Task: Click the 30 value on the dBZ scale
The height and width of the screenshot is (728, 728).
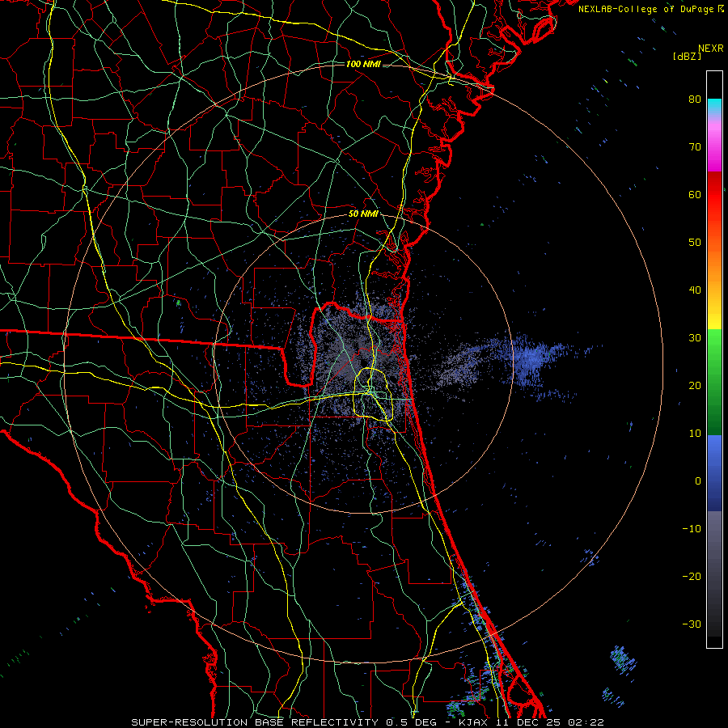Action: 695,337
